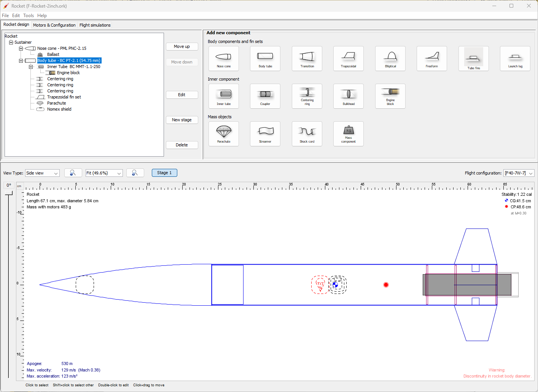Click the New stage button
This screenshot has height=392, width=538.
tap(182, 120)
